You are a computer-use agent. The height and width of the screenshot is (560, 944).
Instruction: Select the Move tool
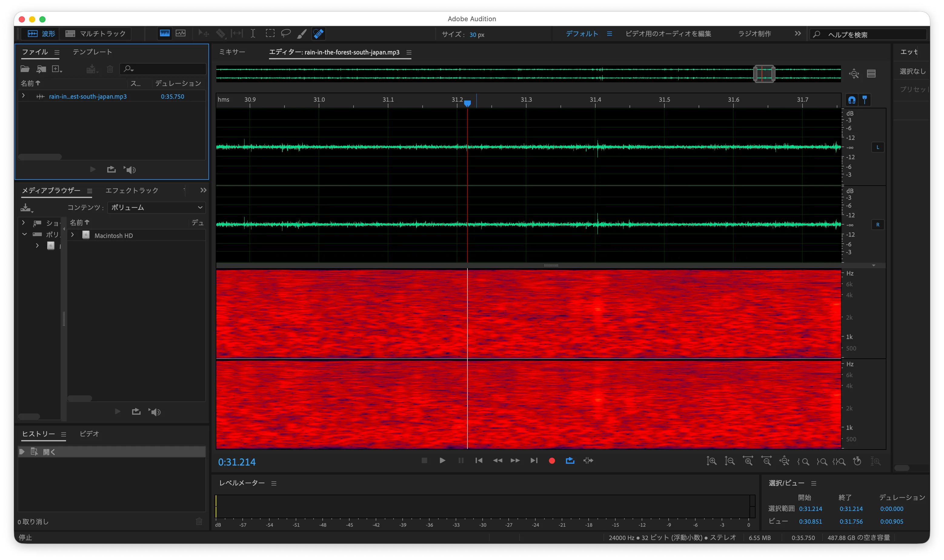[204, 34]
